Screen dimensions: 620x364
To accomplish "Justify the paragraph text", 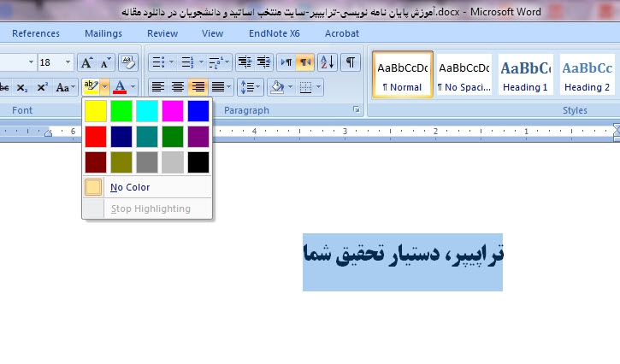I will [x=219, y=87].
